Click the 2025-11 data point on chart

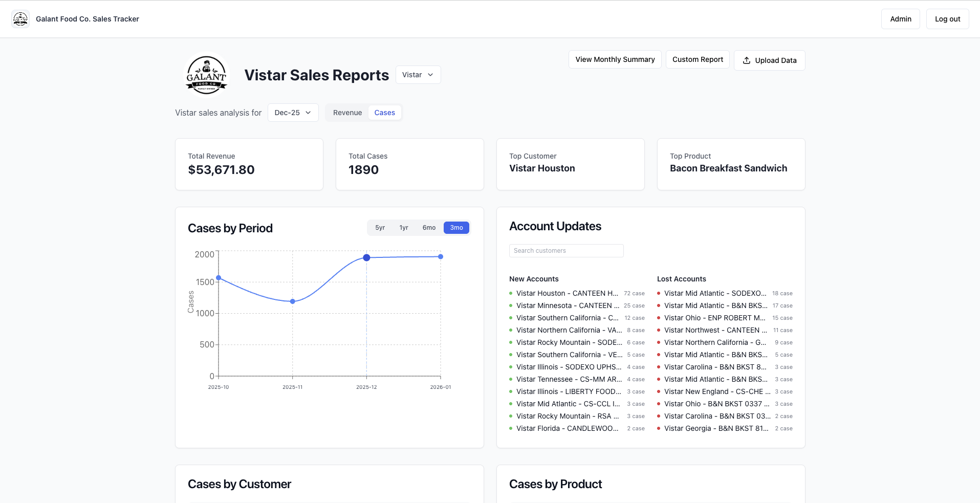click(293, 301)
